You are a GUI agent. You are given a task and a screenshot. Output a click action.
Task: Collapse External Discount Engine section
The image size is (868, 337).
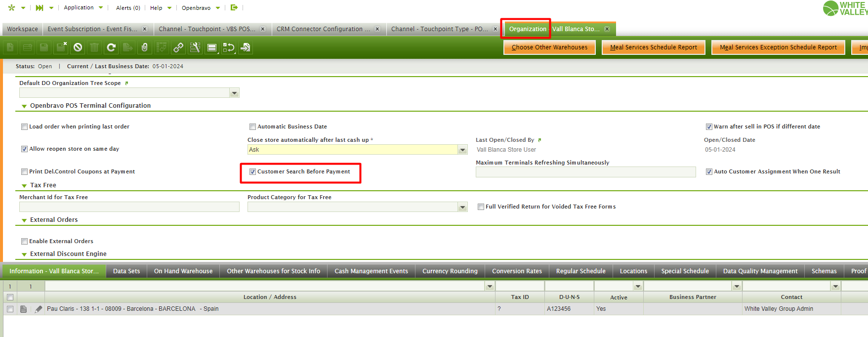click(x=24, y=254)
